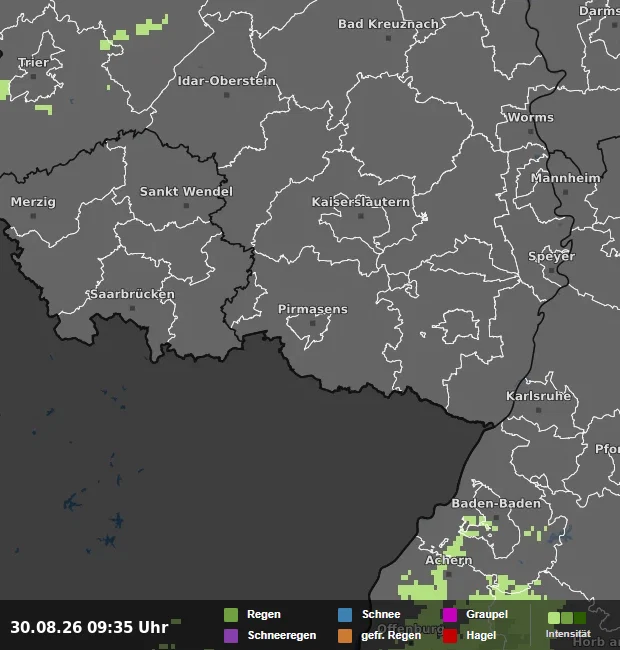Click the Bad Kreuznach city marker
Image resolution: width=620 pixels, height=650 pixels.
(388, 38)
